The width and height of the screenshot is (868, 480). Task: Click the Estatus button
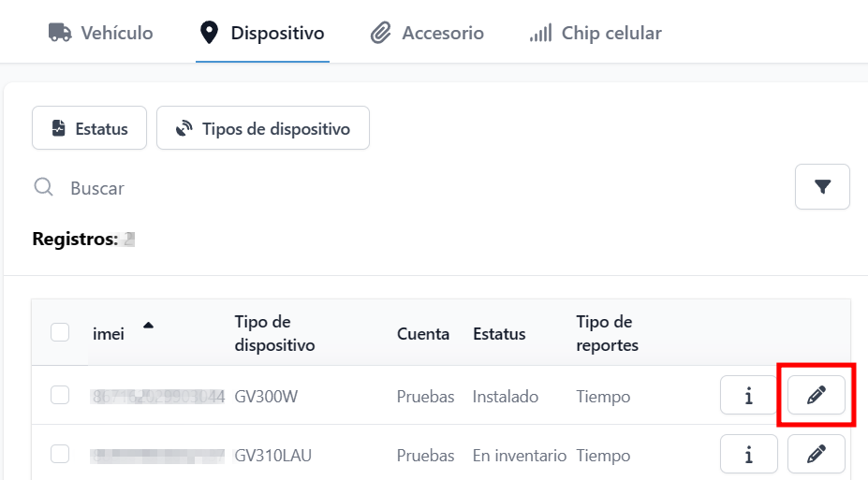(89, 128)
